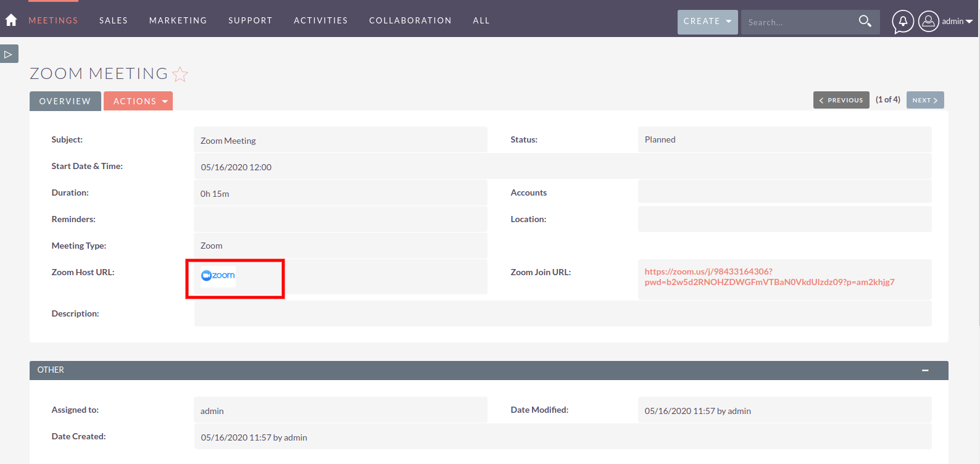Open the admin user menu
This screenshot has width=980, height=464.
(957, 22)
